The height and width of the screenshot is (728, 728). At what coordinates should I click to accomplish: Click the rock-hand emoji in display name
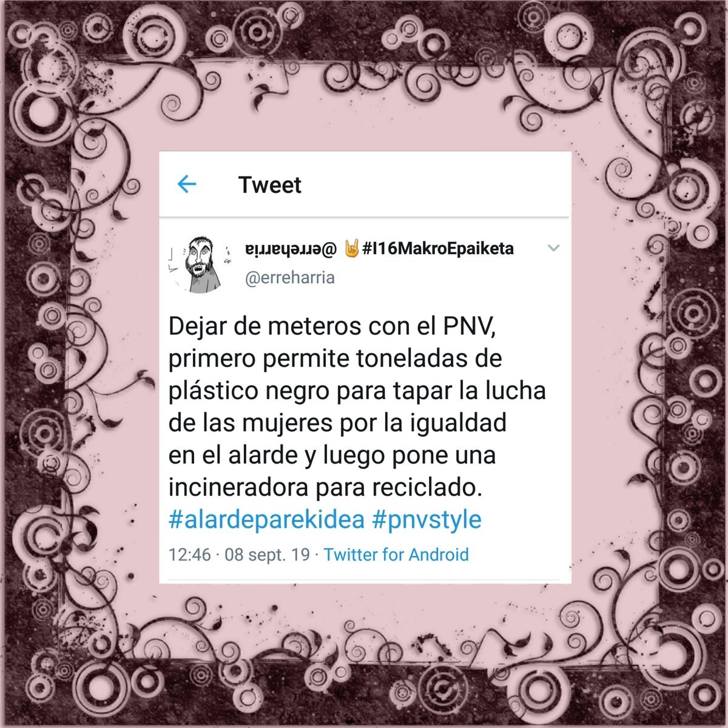point(352,248)
